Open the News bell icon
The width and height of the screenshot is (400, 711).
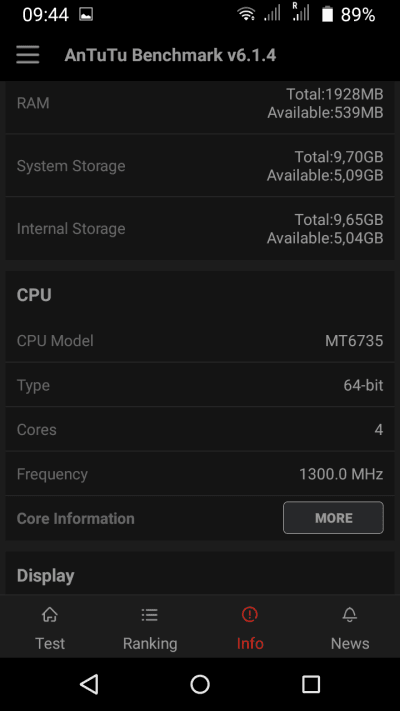pos(350,615)
